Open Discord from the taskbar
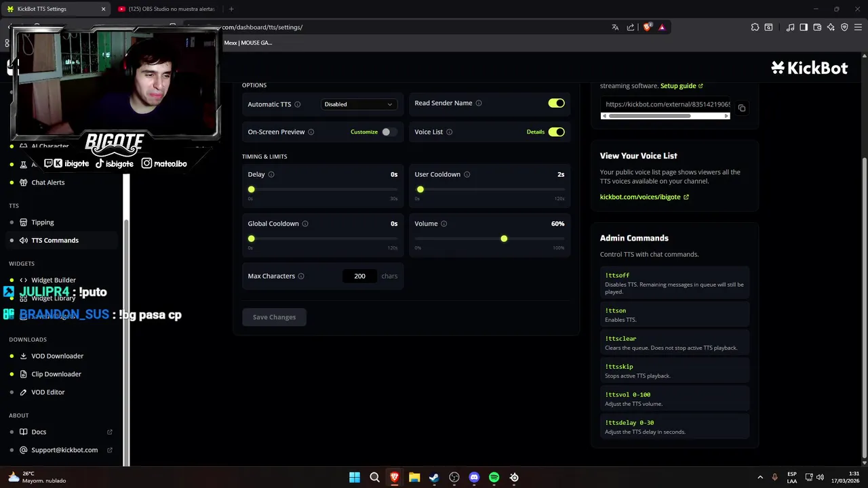Viewport: 868px width, 488px height. point(474,477)
